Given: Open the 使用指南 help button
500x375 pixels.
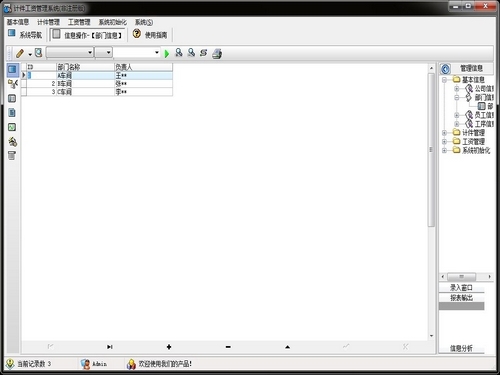Looking at the screenshot, I should tap(150, 34).
